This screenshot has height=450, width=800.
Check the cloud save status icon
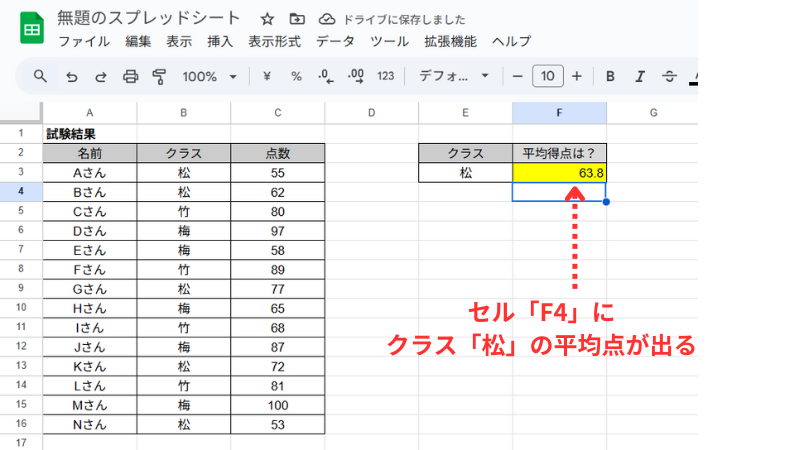(x=327, y=19)
